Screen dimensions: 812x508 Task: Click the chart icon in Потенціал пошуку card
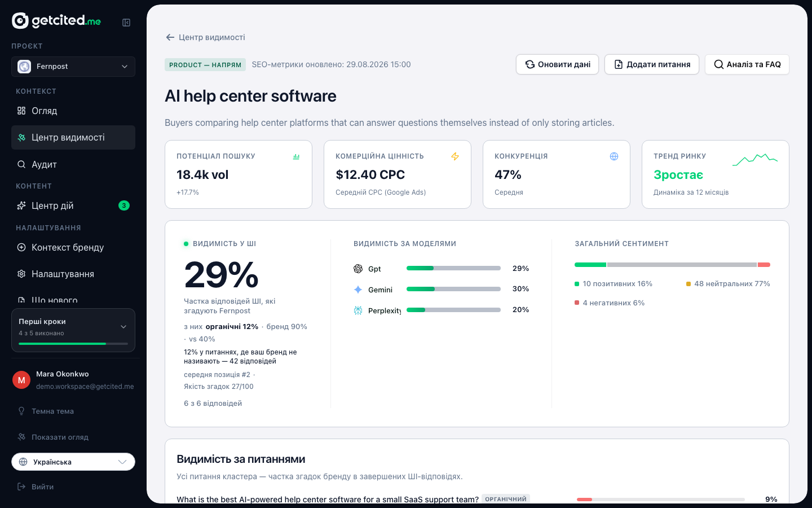point(296,156)
